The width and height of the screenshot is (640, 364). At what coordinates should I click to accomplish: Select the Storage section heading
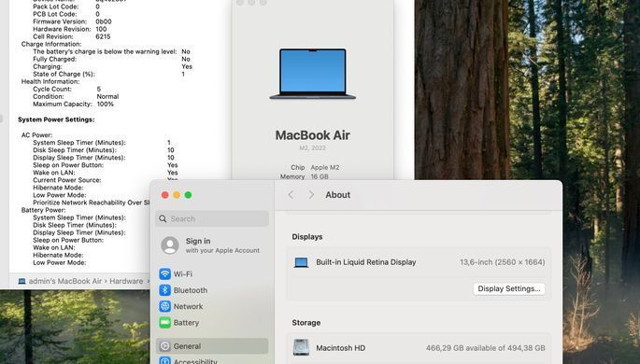(306, 323)
